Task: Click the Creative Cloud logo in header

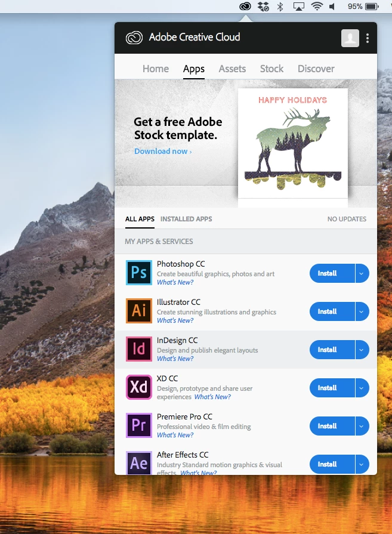Action: pos(134,38)
